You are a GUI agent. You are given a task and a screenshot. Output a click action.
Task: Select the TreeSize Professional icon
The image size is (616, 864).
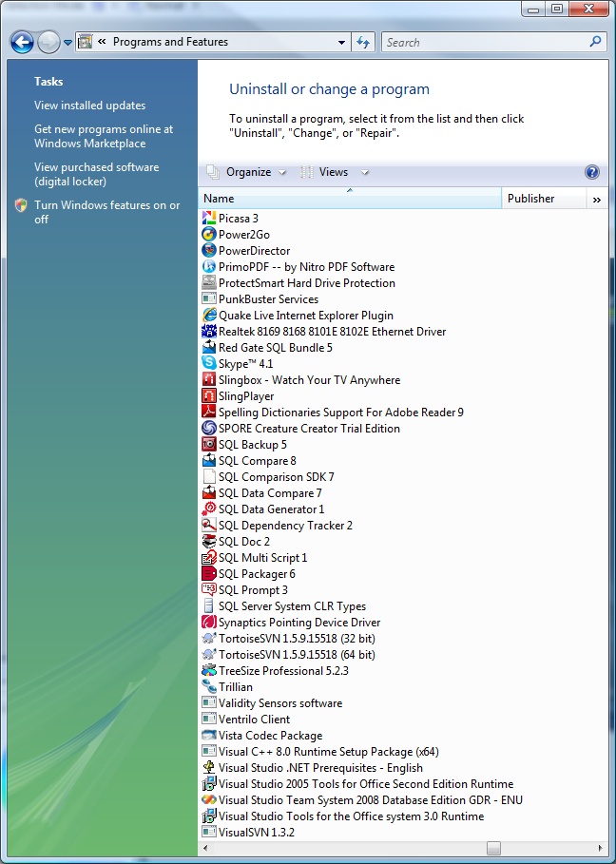[x=209, y=671]
